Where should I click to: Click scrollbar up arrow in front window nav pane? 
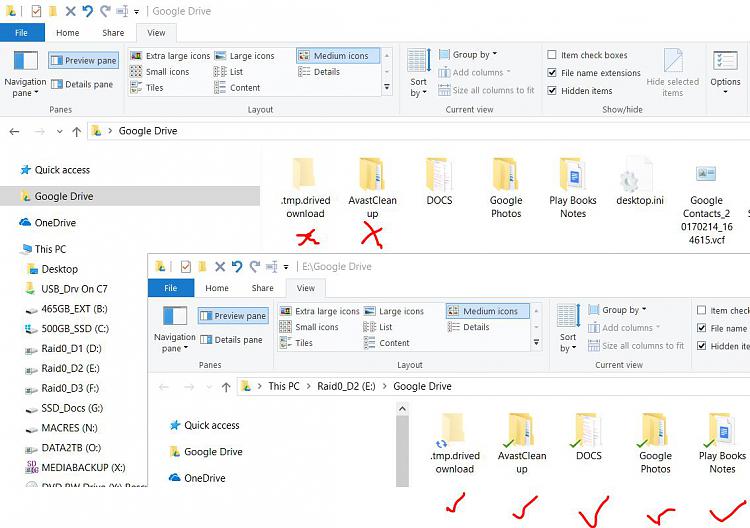coord(402,409)
